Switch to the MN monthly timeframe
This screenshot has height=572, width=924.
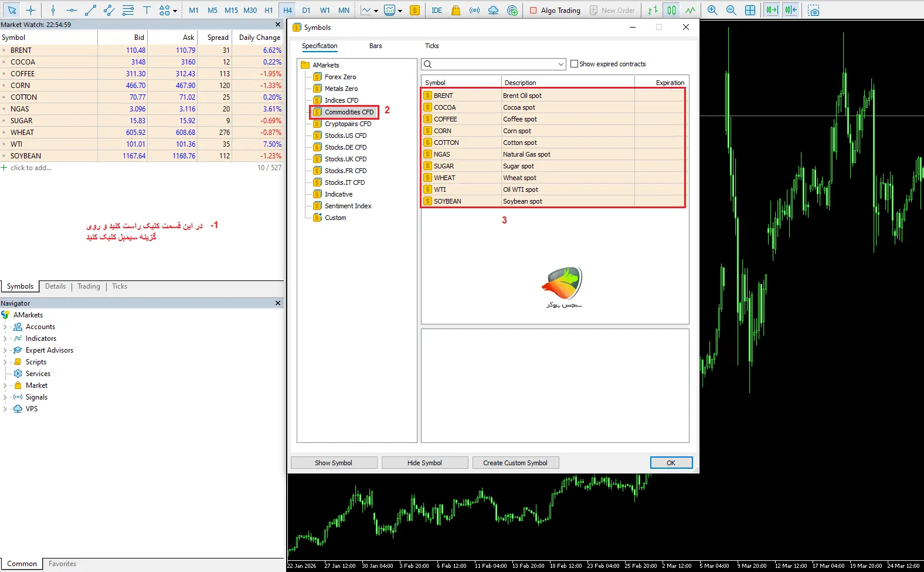coord(344,10)
